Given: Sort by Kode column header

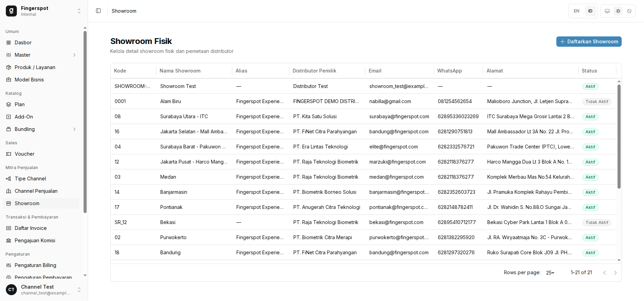Looking at the screenshot, I should [x=120, y=71].
